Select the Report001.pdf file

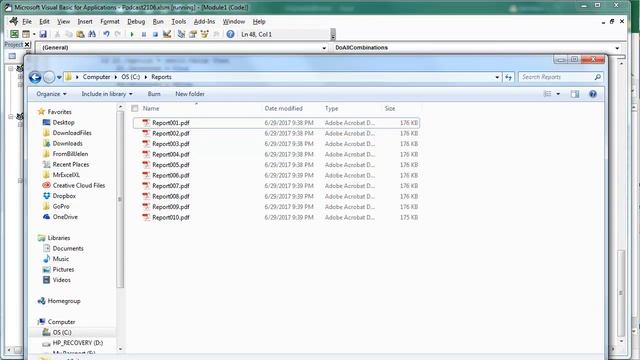tap(276, 122)
